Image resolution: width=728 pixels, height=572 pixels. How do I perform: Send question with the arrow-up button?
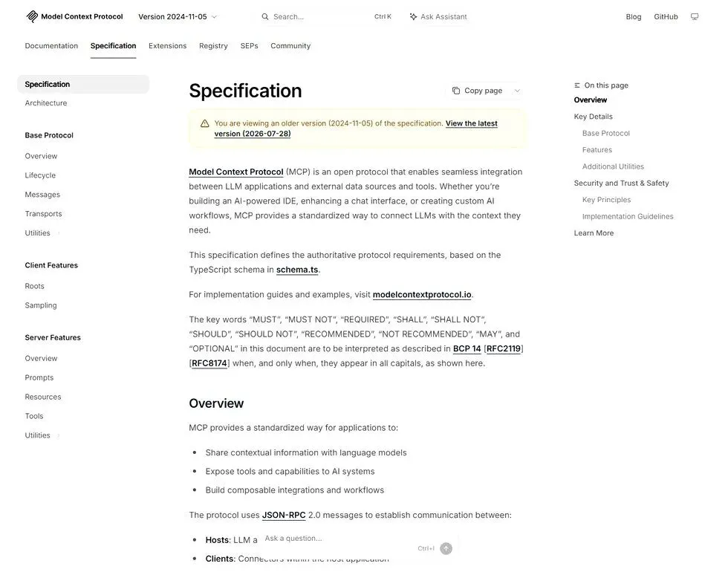[x=446, y=548]
